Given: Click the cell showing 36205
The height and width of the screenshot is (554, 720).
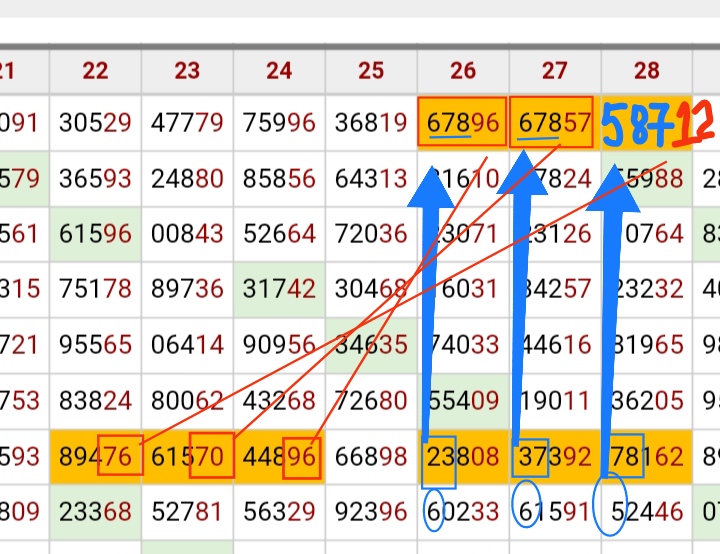Looking at the screenshot, I should [x=647, y=401].
